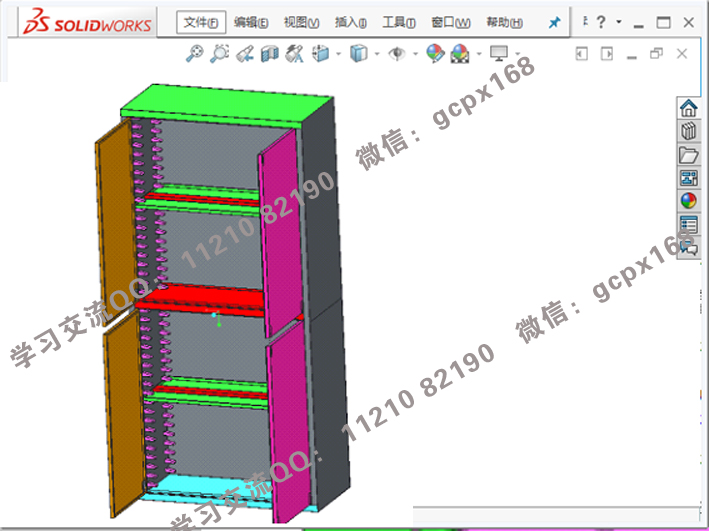The height and width of the screenshot is (531, 709).
Task: Toggle Hide/Show Items eye icon
Action: point(397,54)
